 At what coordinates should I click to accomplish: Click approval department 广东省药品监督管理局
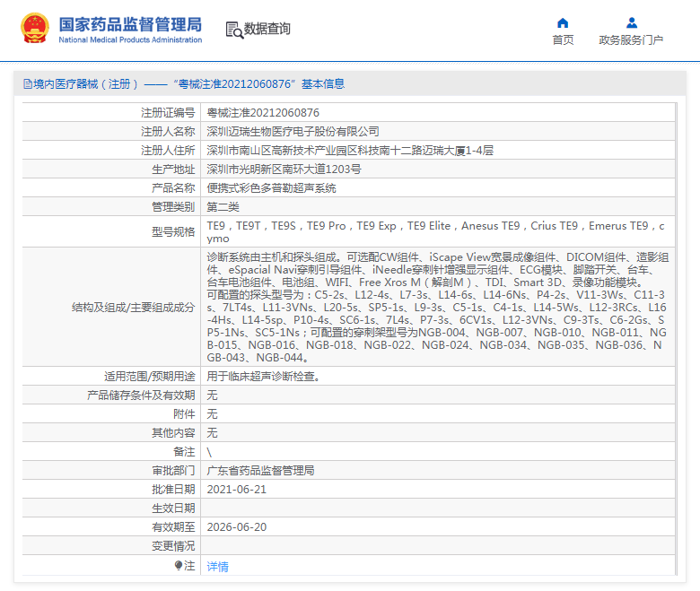click(260, 470)
